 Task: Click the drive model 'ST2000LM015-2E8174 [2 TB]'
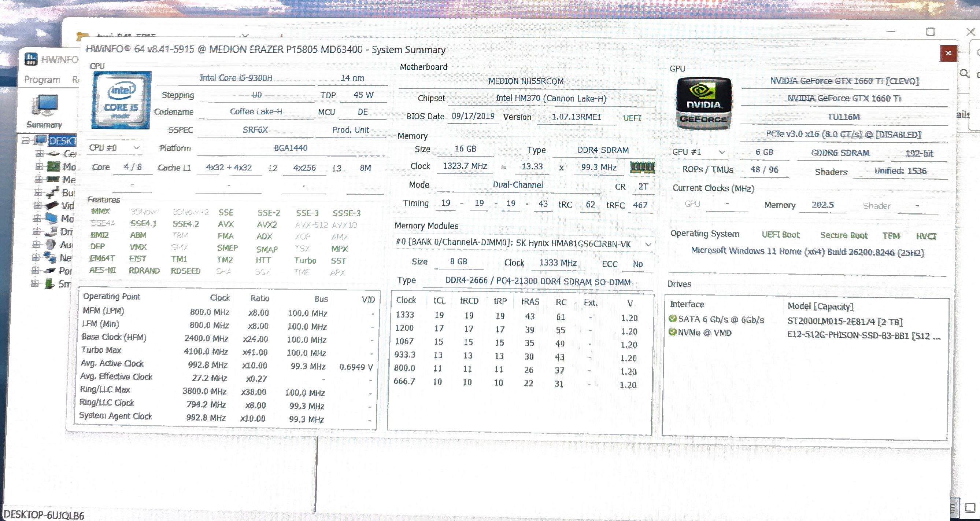(x=844, y=322)
